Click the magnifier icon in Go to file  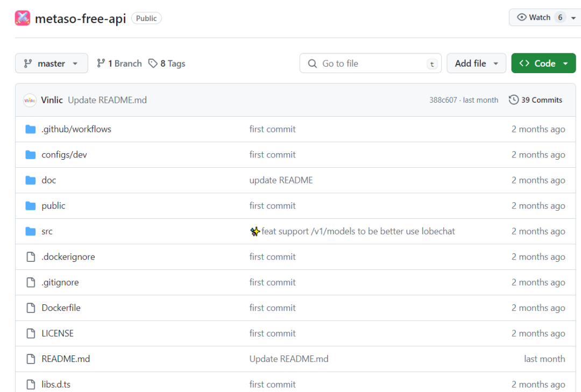pos(313,63)
